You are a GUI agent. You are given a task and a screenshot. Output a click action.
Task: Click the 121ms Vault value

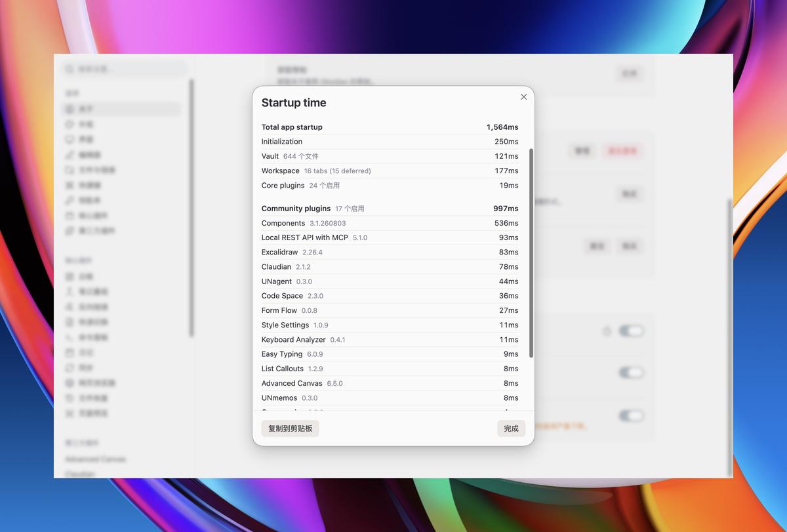[506, 156]
